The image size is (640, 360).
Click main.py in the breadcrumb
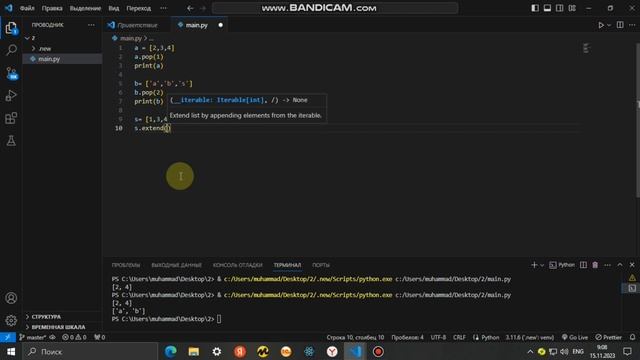(131, 38)
